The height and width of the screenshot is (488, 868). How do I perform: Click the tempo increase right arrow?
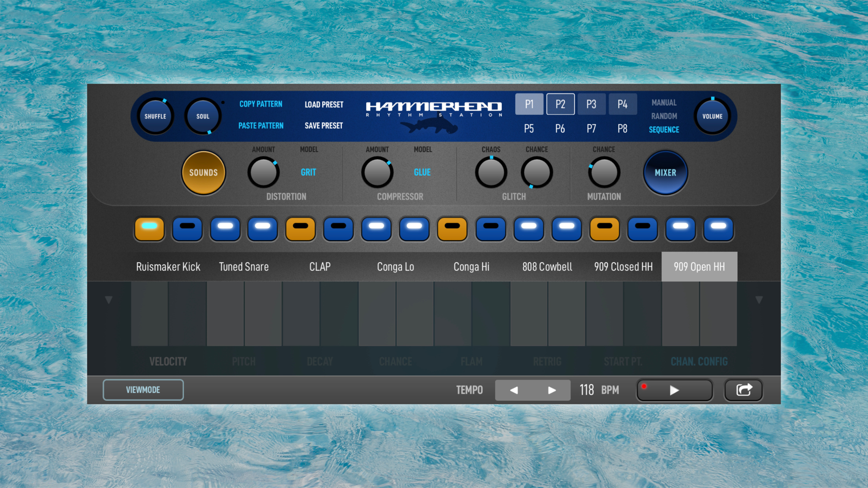click(x=552, y=390)
